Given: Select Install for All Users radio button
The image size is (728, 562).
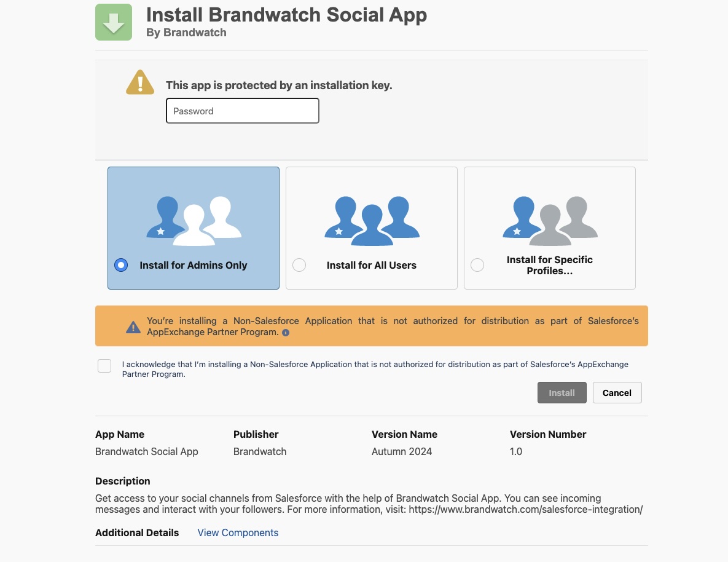Looking at the screenshot, I should (299, 265).
